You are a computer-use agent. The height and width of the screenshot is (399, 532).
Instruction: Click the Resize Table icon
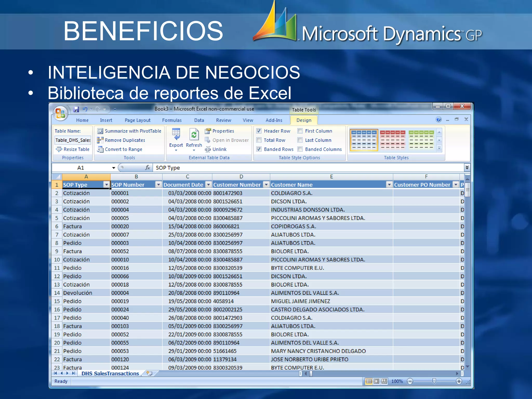click(x=59, y=149)
